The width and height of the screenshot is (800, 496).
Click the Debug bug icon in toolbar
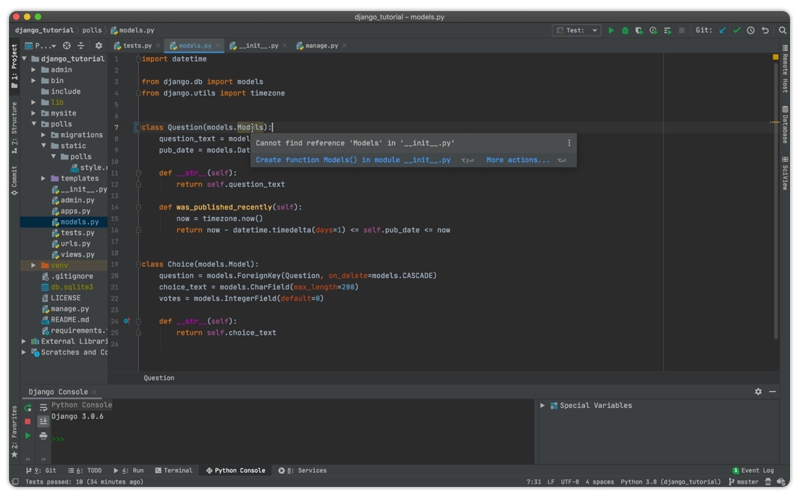[x=626, y=30]
